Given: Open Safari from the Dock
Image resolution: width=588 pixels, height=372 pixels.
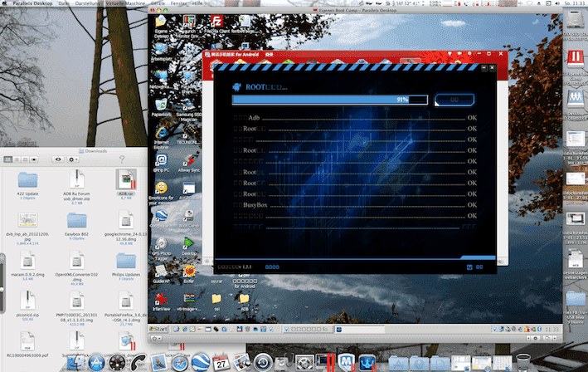Looking at the screenshot, I should [180, 363].
